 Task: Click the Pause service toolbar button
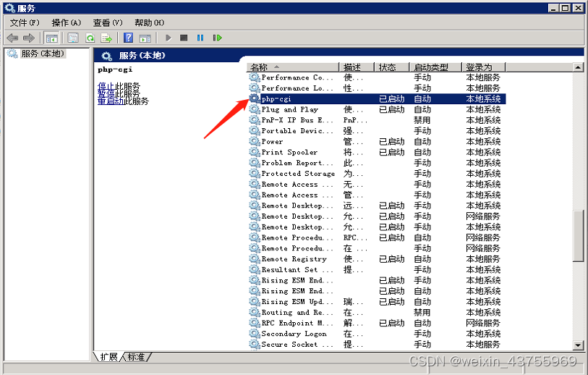coord(200,38)
